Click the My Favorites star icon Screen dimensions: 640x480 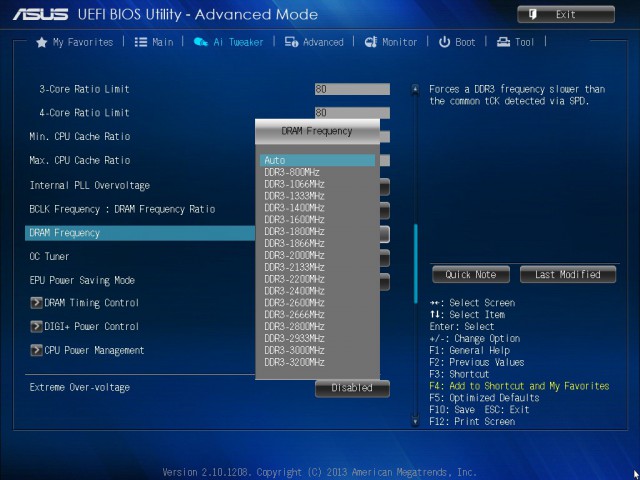[42, 42]
